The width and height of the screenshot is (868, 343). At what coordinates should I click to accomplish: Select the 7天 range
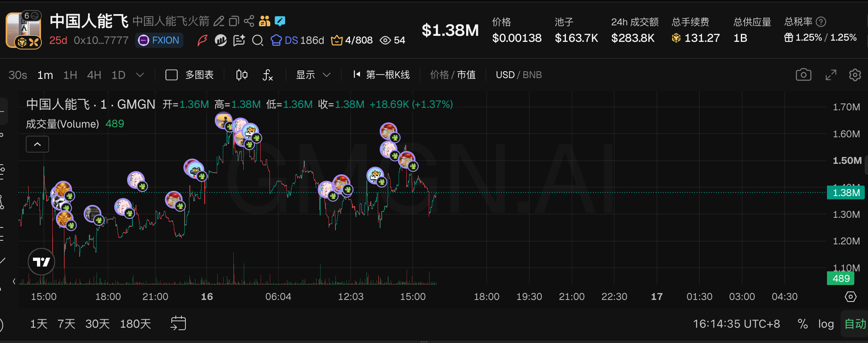click(x=66, y=324)
